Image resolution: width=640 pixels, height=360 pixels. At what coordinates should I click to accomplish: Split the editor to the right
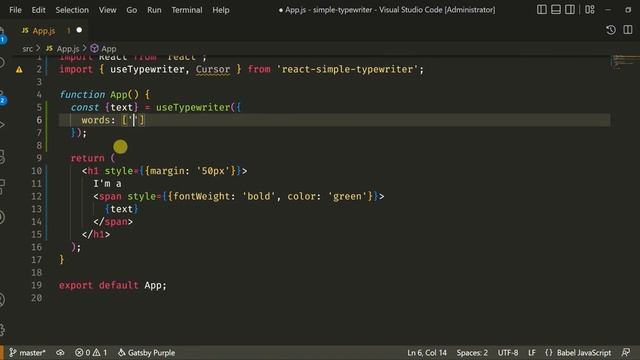tap(628, 30)
